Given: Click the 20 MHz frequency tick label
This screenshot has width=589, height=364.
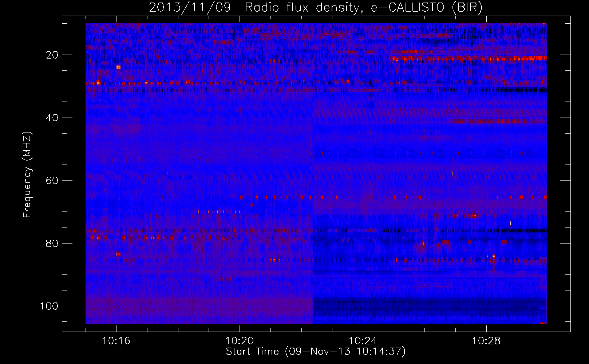Looking at the screenshot, I should [x=52, y=55].
